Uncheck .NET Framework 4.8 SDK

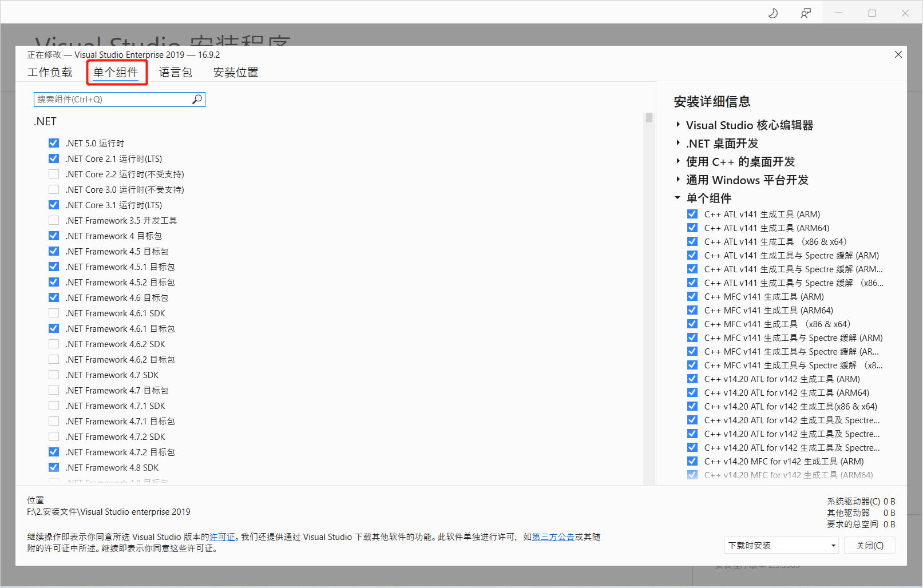coord(54,467)
